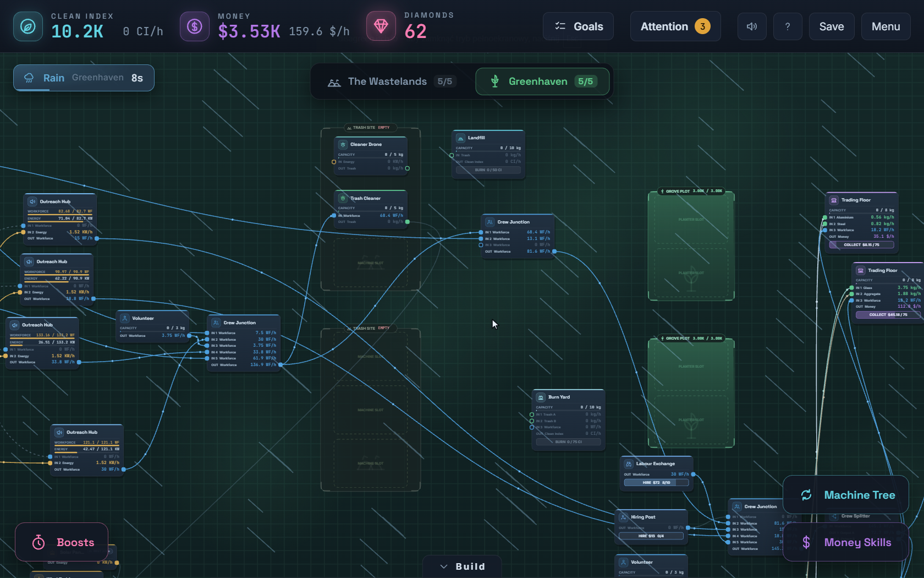Open the Machine Tree
The width and height of the screenshot is (924, 578).
coord(846,495)
